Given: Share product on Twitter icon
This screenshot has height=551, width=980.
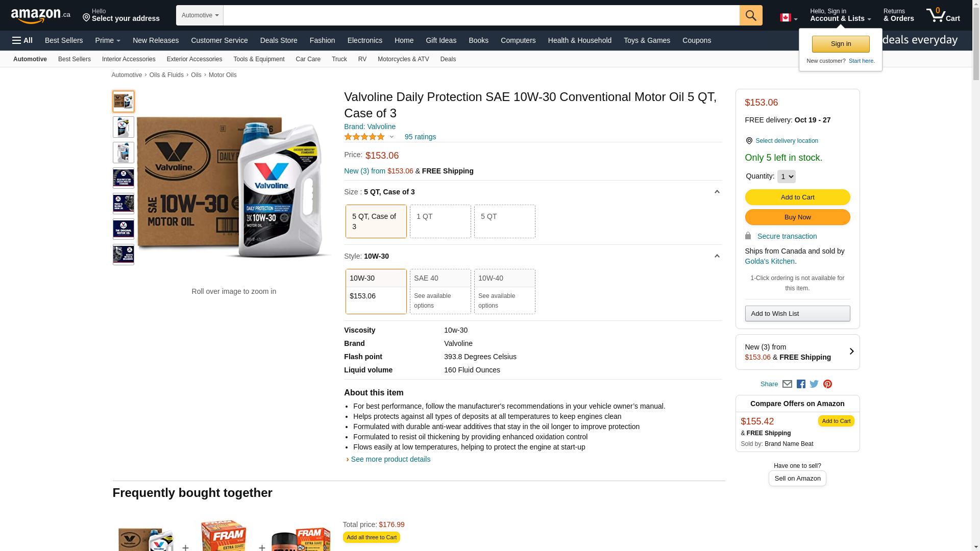Looking at the screenshot, I should [814, 384].
